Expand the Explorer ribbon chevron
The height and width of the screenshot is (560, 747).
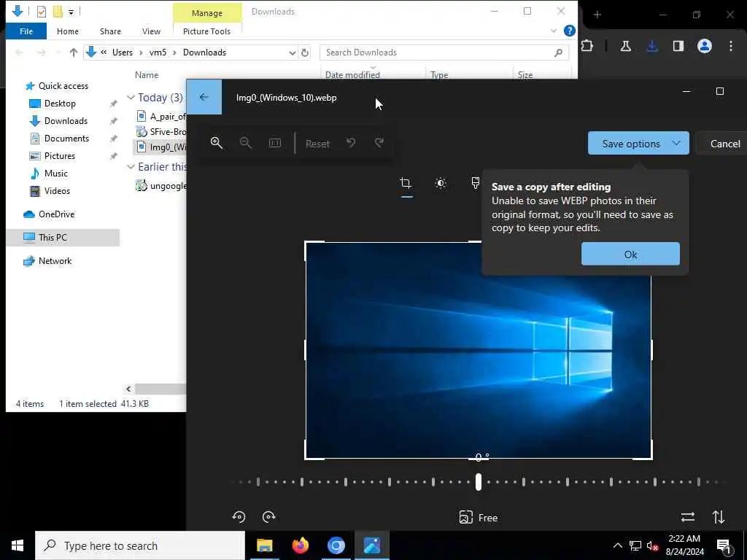553,31
